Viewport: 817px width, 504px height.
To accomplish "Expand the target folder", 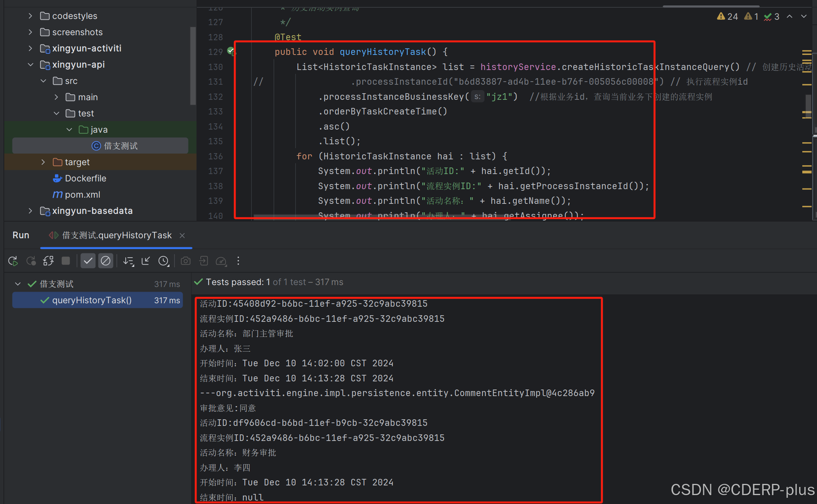I will point(43,162).
